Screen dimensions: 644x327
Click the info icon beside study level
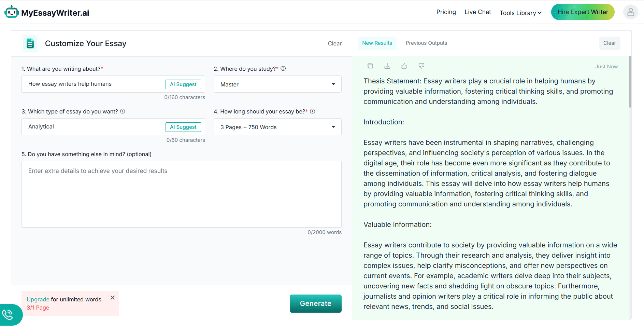click(283, 68)
